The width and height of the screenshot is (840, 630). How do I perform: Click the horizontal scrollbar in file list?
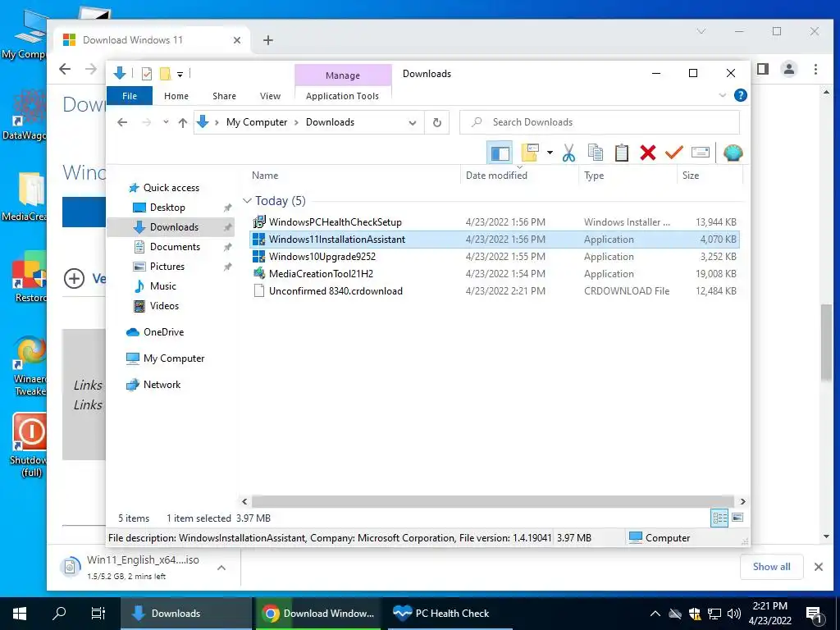492,501
